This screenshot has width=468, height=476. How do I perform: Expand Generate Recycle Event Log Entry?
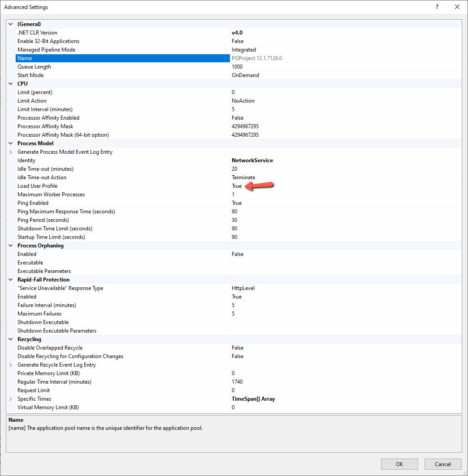coord(11,365)
